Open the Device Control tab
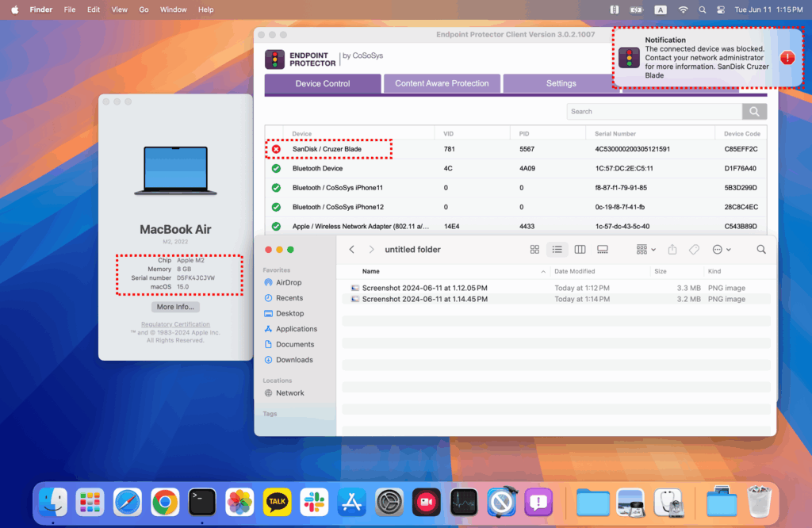The image size is (812, 528). [323, 83]
